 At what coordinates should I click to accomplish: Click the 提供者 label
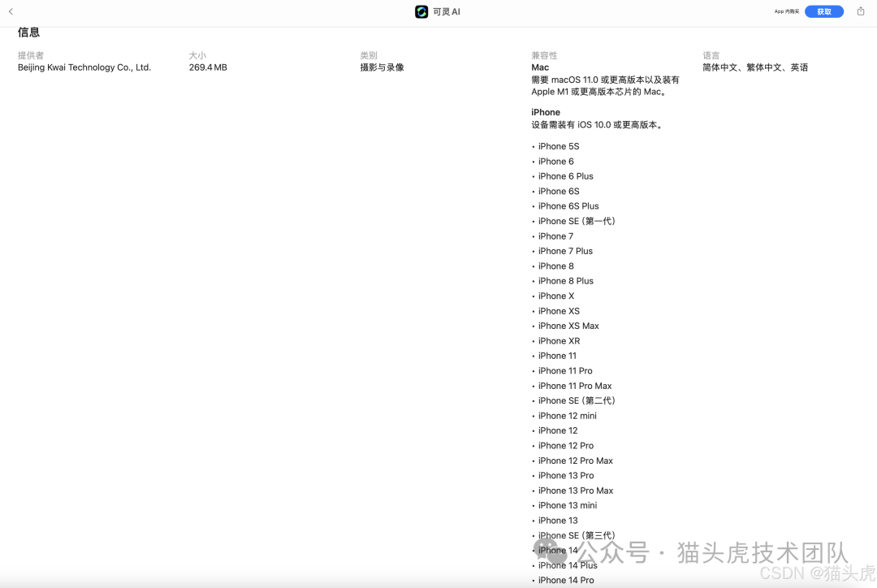[x=31, y=55]
